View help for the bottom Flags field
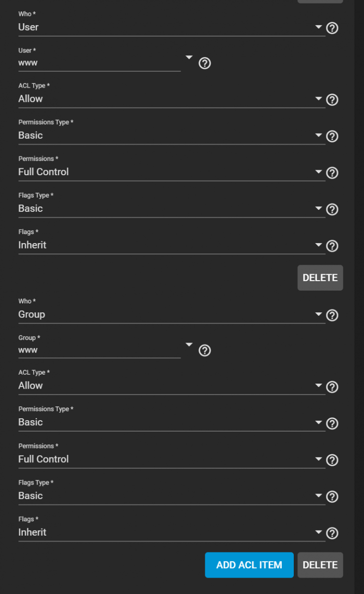364x594 pixels. [332, 533]
